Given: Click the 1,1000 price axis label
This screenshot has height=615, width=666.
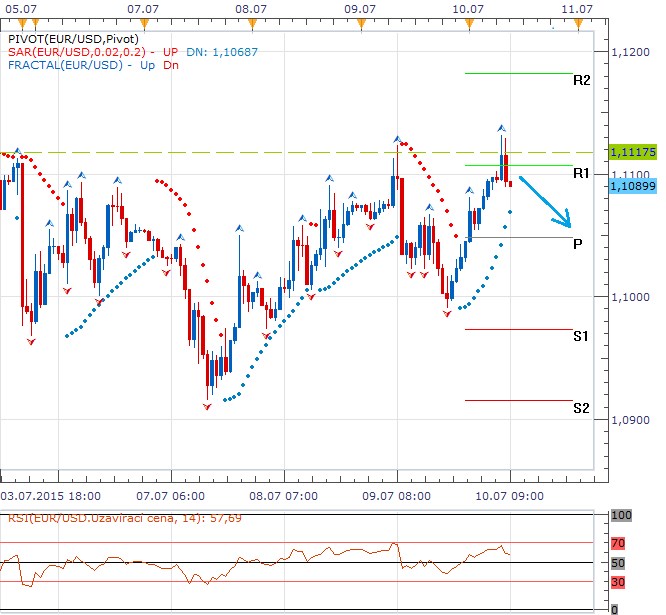Looking at the screenshot, I should click(x=630, y=297).
